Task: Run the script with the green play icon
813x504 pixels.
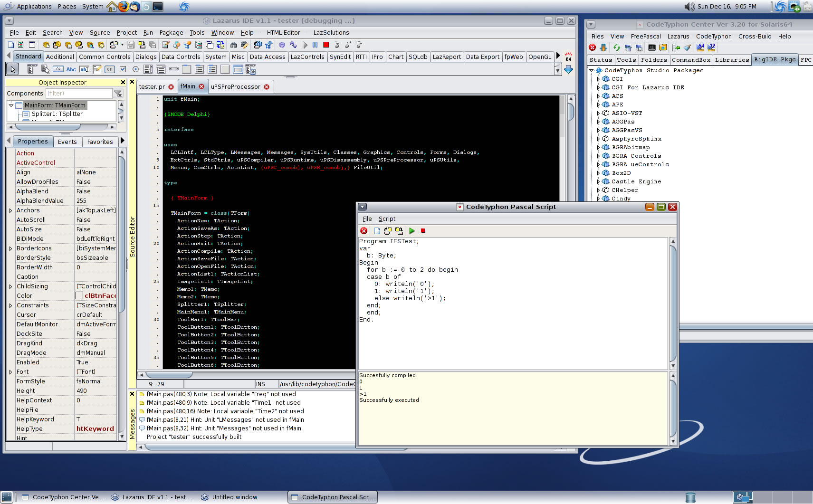Action: click(412, 231)
